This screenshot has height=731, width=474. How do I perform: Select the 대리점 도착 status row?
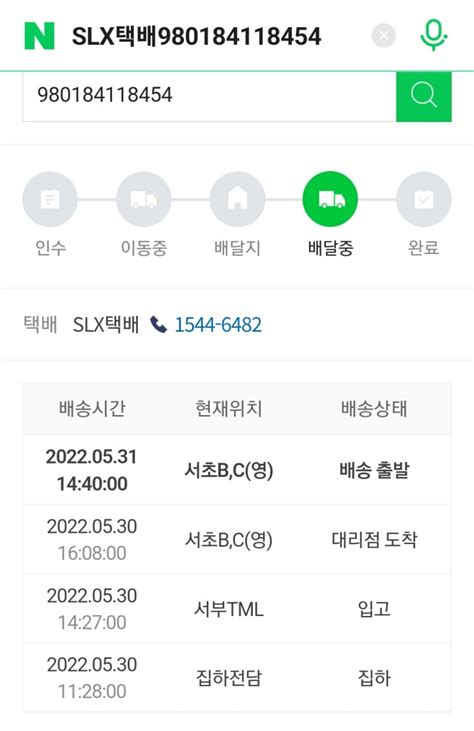point(237,539)
